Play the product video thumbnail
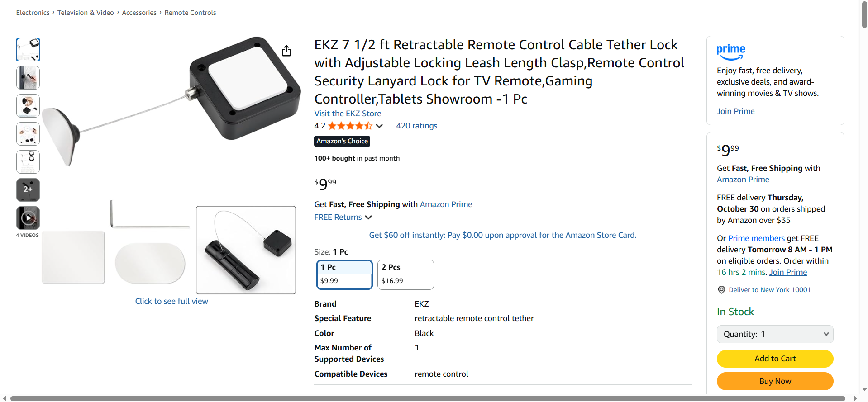The width and height of the screenshot is (868, 402). pos(28,218)
